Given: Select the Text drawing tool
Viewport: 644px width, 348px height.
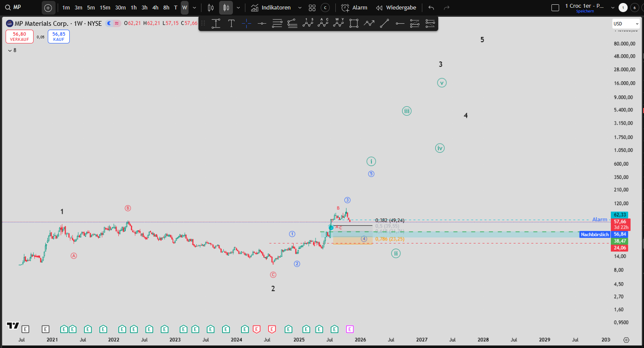Looking at the screenshot, I should pyautogui.click(x=231, y=24).
